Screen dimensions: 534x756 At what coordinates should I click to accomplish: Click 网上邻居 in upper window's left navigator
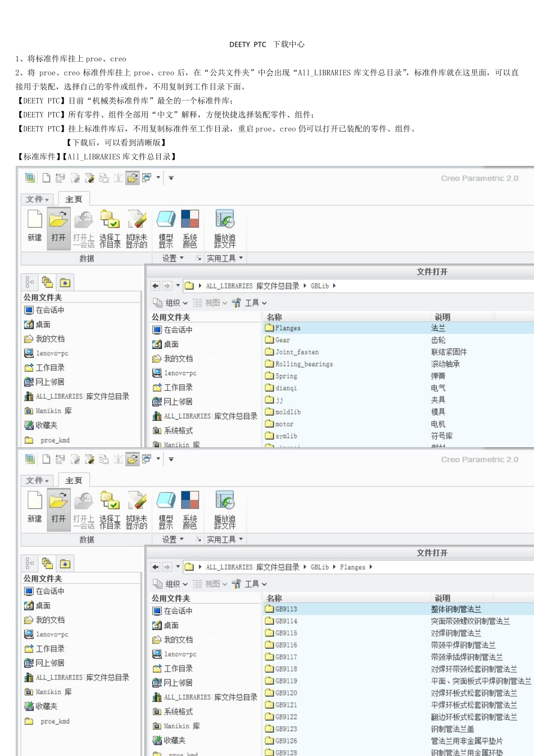pyautogui.click(x=44, y=382)
